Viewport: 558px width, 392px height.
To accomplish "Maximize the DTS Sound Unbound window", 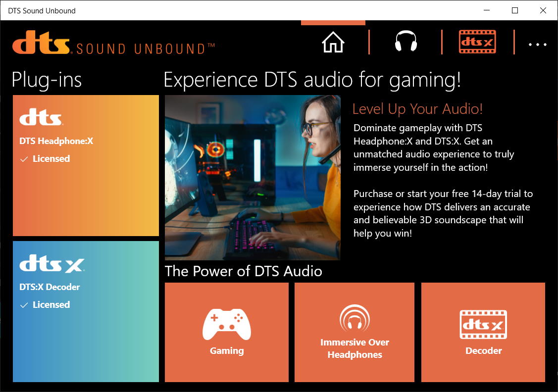I will point(515,10).
